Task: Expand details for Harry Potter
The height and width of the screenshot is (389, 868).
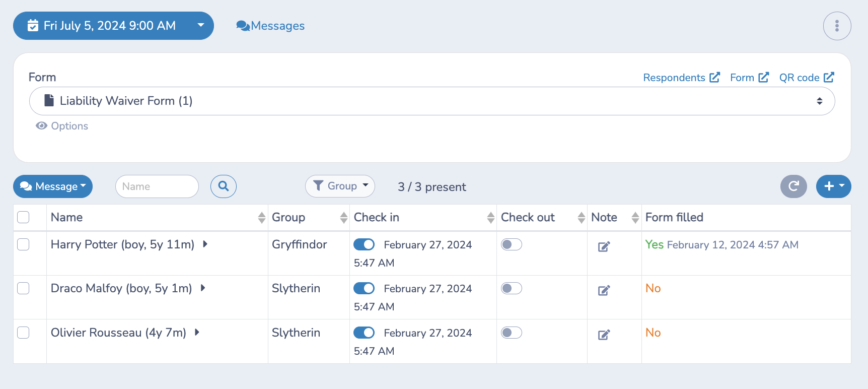Action: [205, 244]
